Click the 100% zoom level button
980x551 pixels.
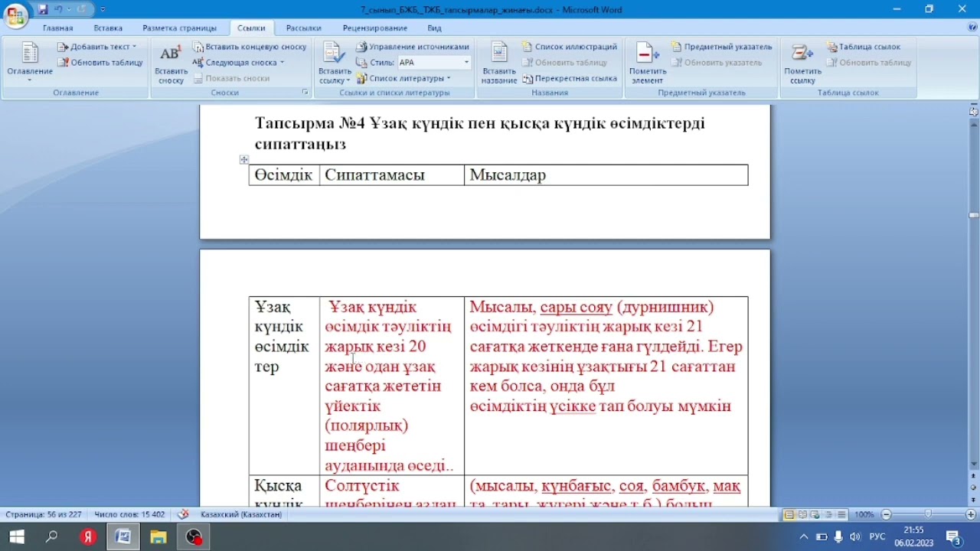864,514
